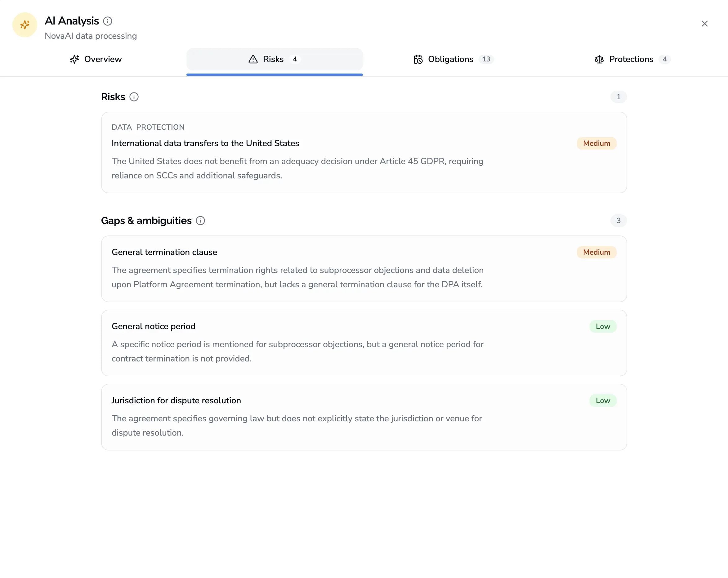Screen dimensions: 728x578
Task: Click the Risks section count badge 1
Action: 618,97
